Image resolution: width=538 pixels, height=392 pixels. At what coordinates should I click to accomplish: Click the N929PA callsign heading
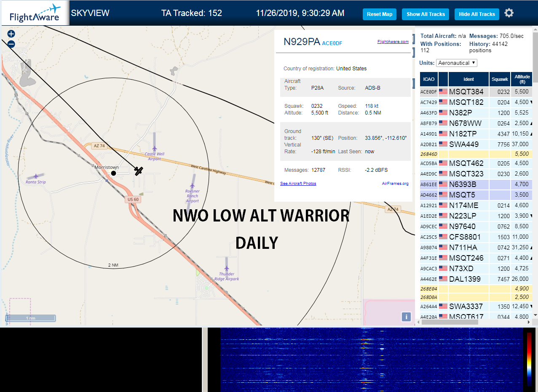[x=302, y=41]
